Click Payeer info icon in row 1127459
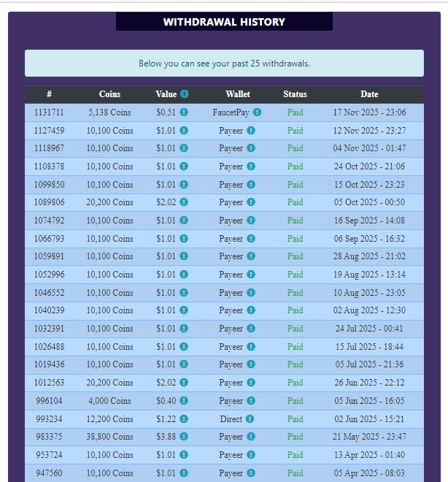This screenshot has width=448, height=482. (x=251, y=131)
